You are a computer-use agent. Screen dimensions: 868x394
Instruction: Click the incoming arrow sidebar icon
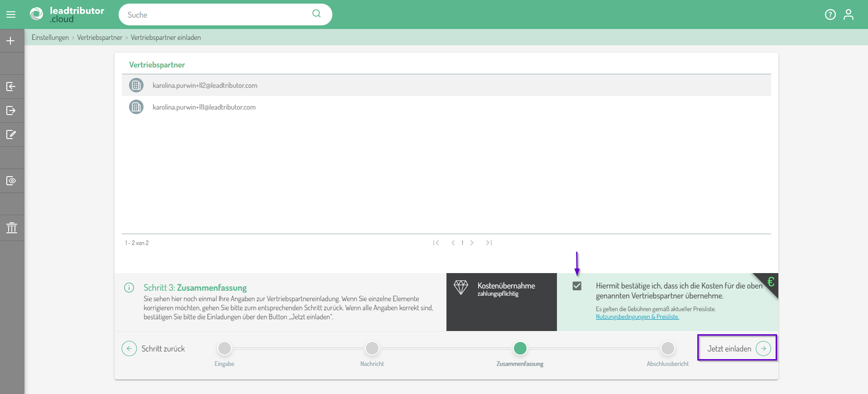[11, 86]
